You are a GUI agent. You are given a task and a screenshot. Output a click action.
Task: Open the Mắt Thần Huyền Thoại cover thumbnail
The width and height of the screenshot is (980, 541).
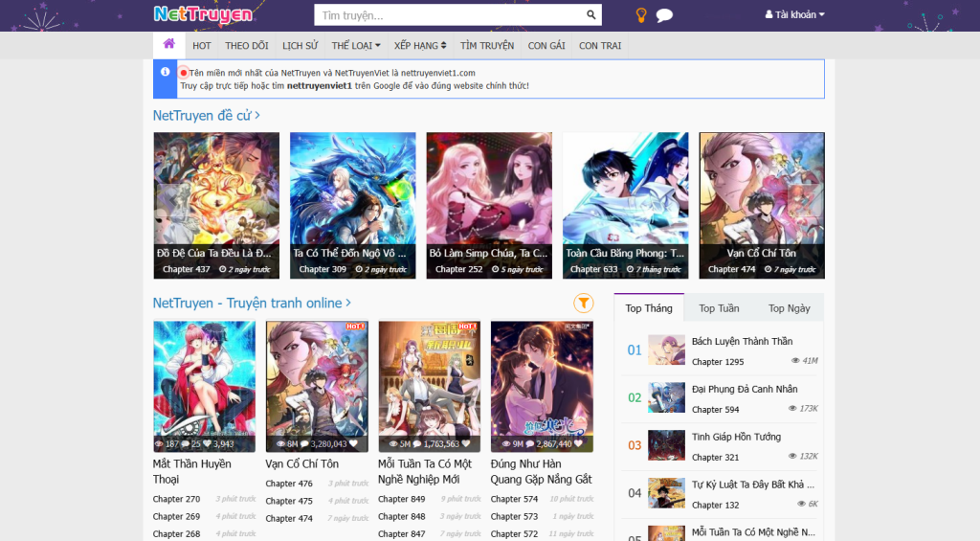pyautogui.click(x=204, y=386)
